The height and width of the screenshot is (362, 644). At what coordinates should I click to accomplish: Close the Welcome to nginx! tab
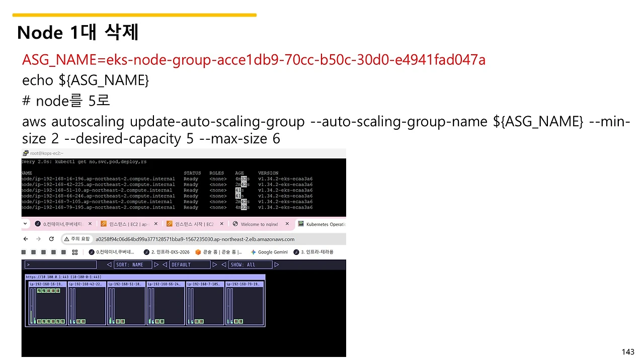pos(287,224)
